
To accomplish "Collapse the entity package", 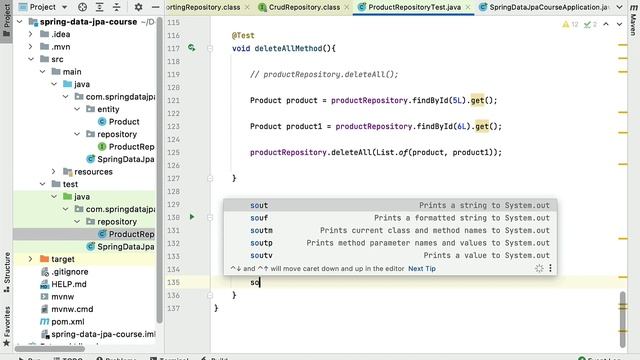I will (x=77, y=109).
